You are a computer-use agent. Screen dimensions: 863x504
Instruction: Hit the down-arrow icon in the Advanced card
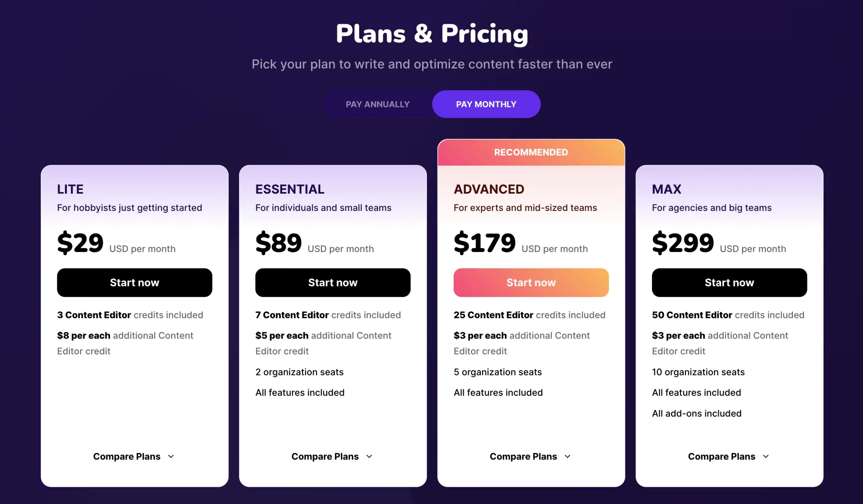[567, 456]
